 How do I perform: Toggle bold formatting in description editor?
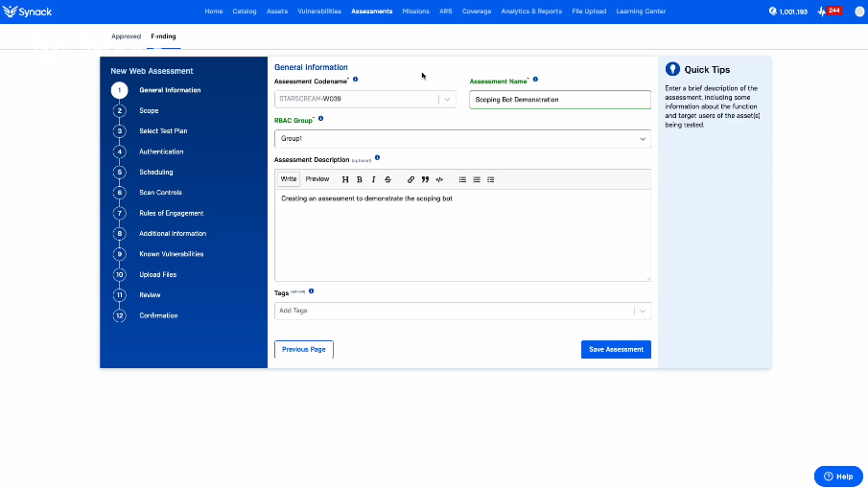tap(360, 179)
